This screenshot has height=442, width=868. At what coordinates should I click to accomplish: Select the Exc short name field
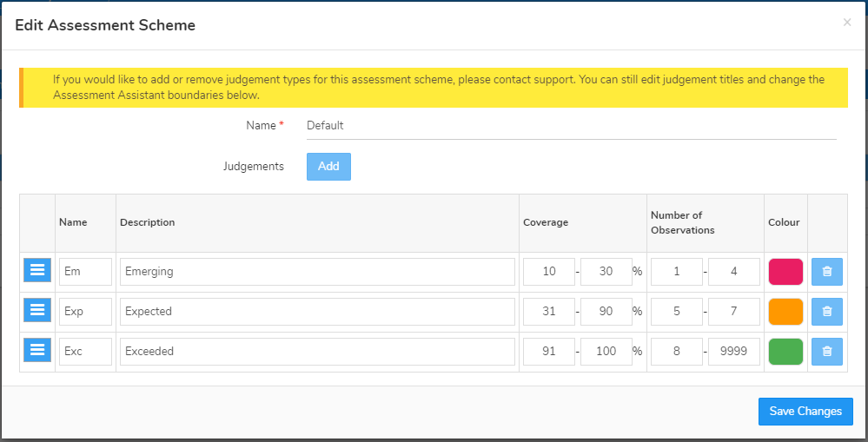point(85,352)
